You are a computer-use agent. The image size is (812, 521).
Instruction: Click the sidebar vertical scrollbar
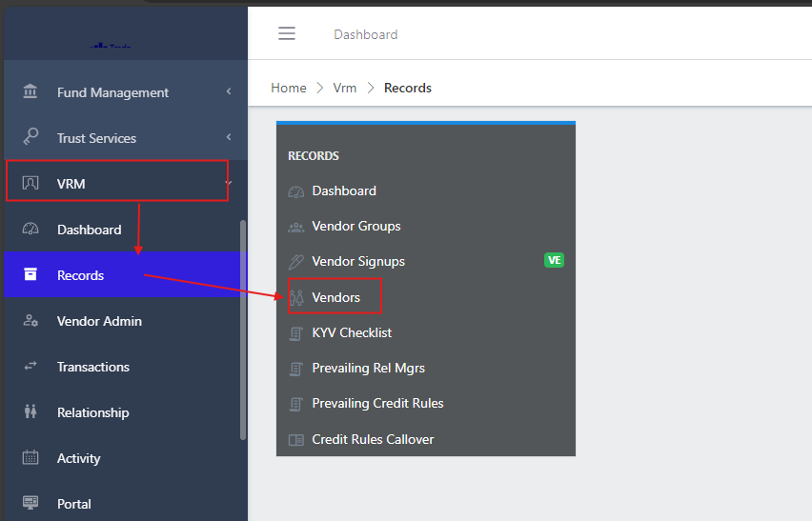[242, 331]
